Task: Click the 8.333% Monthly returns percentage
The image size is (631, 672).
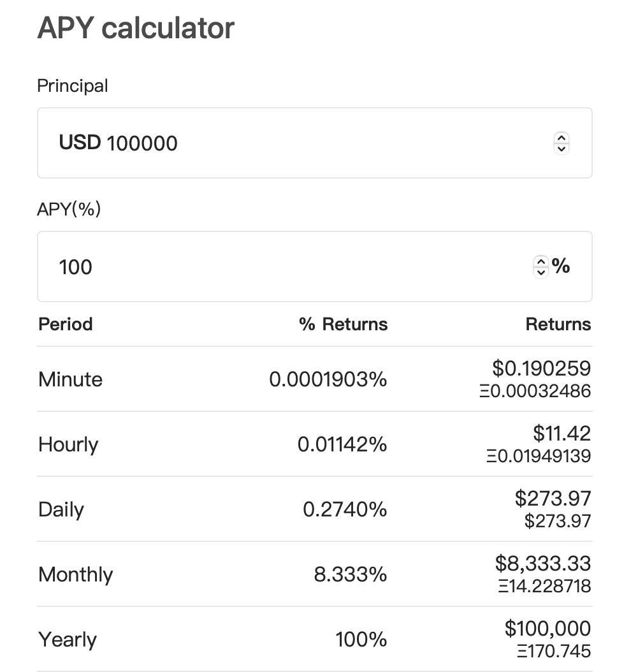Action: pyautogui.click(x=350, y=574)
